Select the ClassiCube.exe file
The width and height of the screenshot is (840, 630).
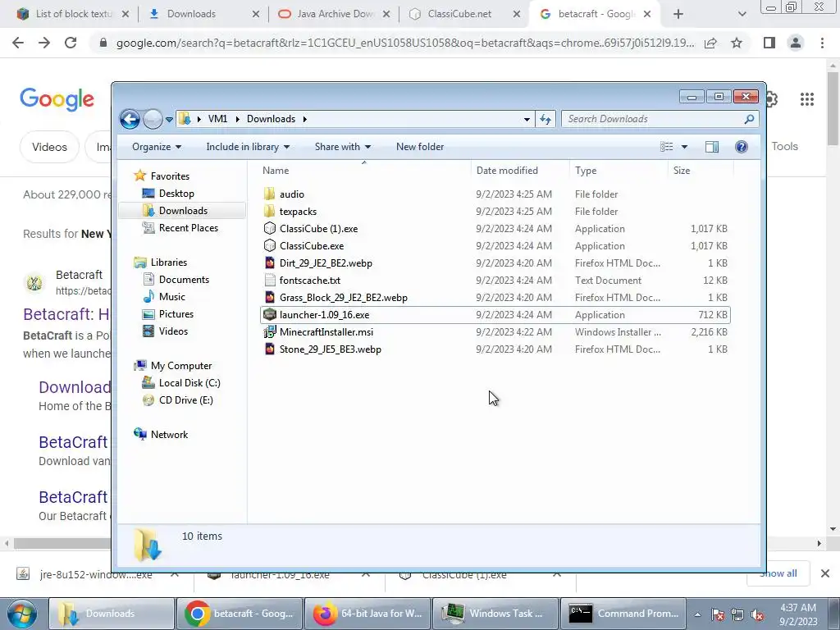coord(495,246)
